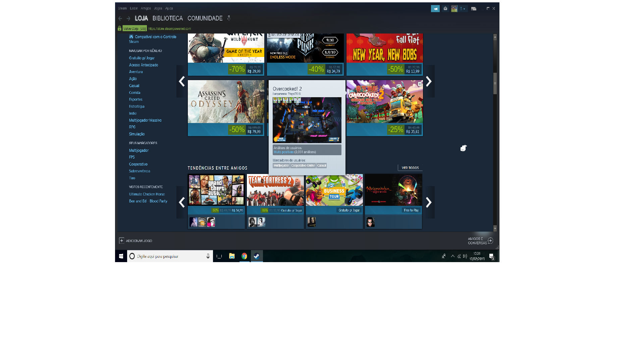
Task: Browse the Ação genre
Action: point(133,79)
